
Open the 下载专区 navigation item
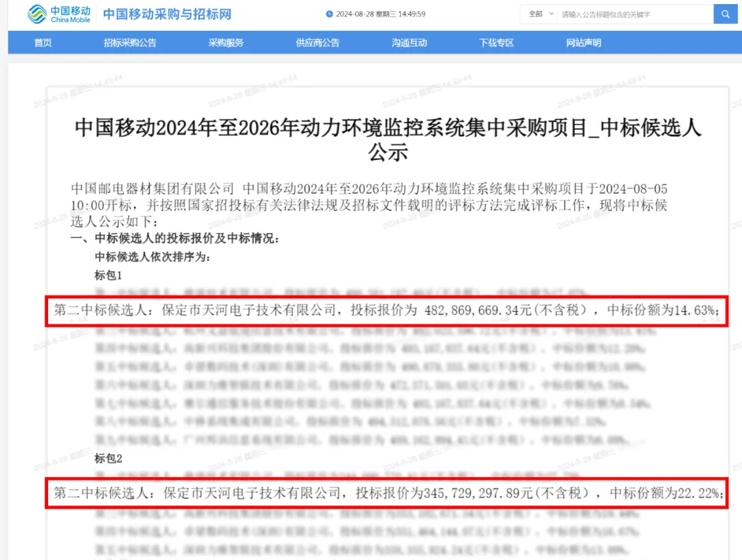[496, 43]
